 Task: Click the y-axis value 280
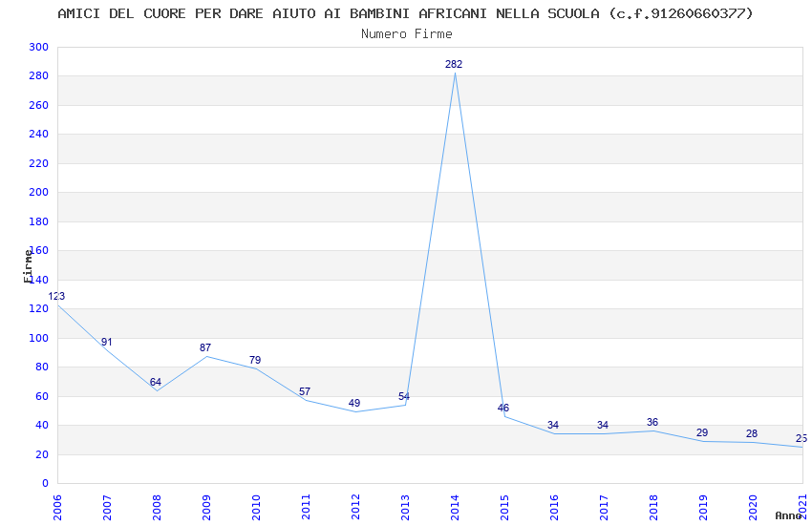39,76
